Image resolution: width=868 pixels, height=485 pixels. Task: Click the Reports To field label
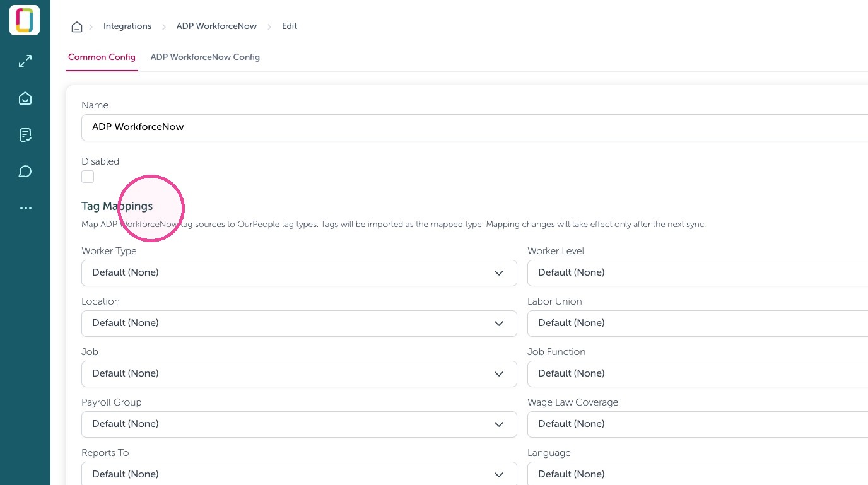click(105, 453)
